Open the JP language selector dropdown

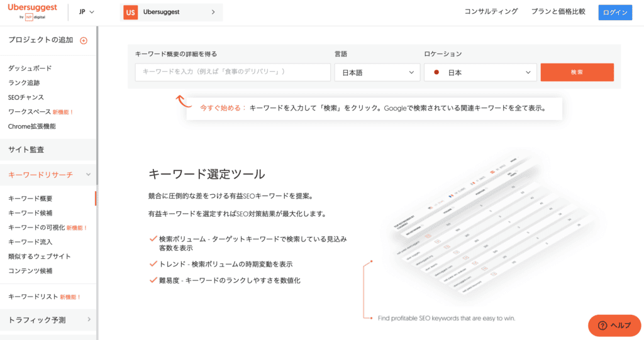(x=87, y=12)
